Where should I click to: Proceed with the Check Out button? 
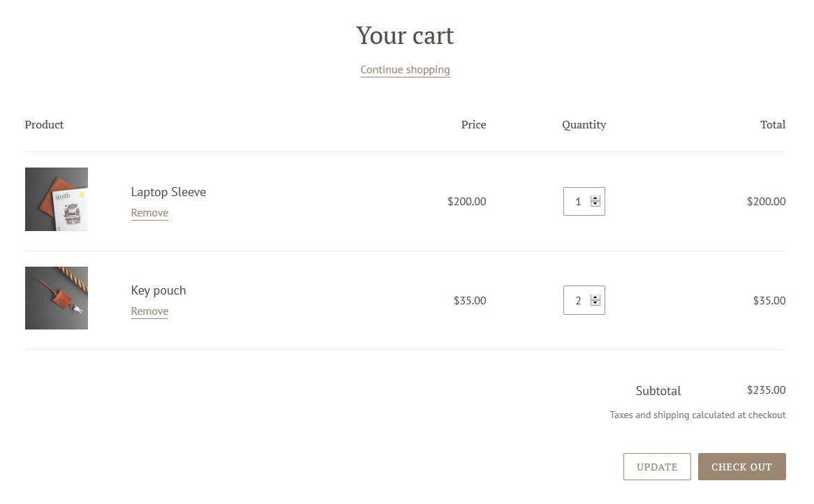(x=741, y=466)
